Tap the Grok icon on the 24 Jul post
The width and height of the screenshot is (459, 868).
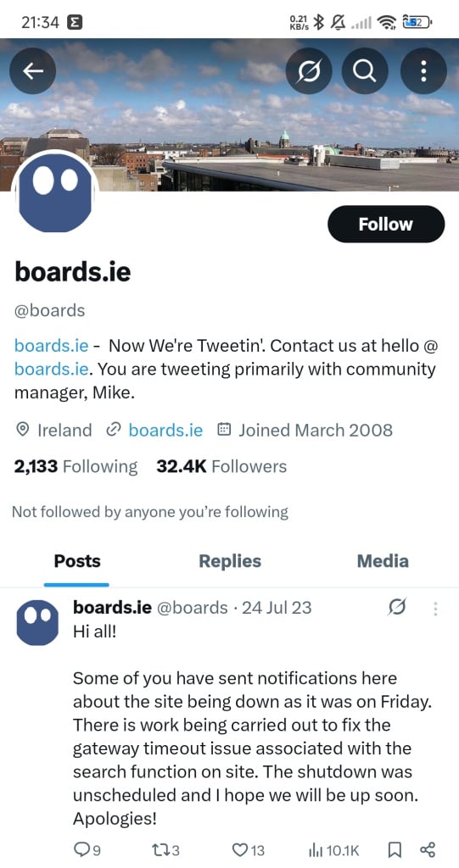(397, 608)
